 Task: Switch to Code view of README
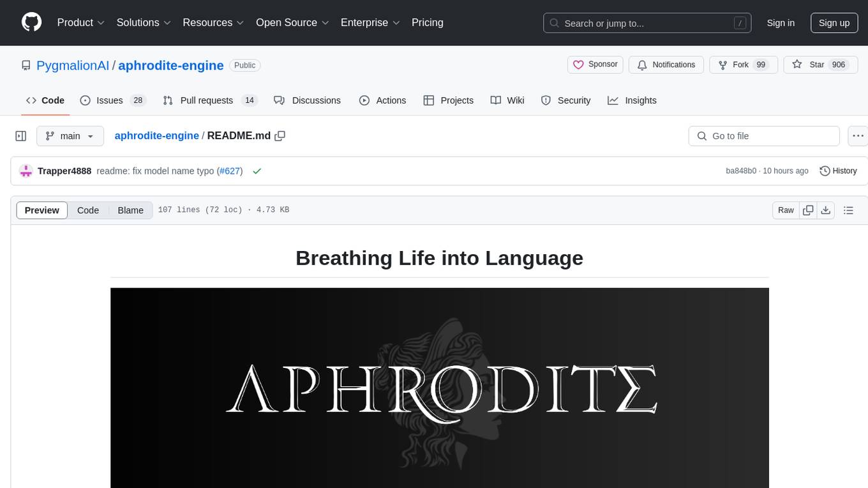click(88, 210)
